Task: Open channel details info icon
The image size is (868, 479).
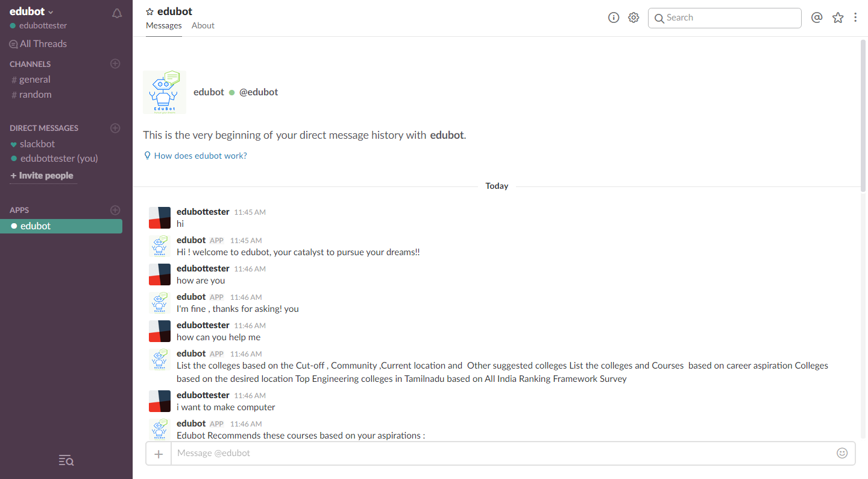Action: coord(614,17)
